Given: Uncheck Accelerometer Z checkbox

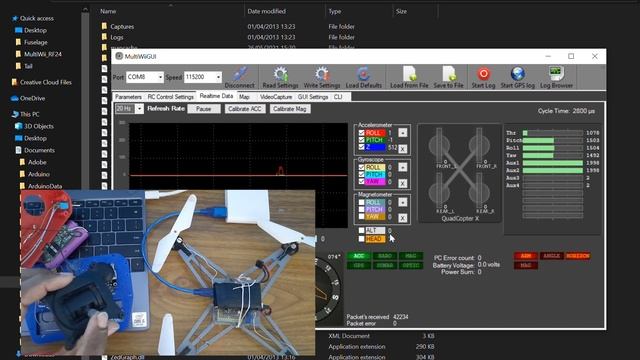Looking at the screenshot, I should pyautogui.click(x=361, y=147).
